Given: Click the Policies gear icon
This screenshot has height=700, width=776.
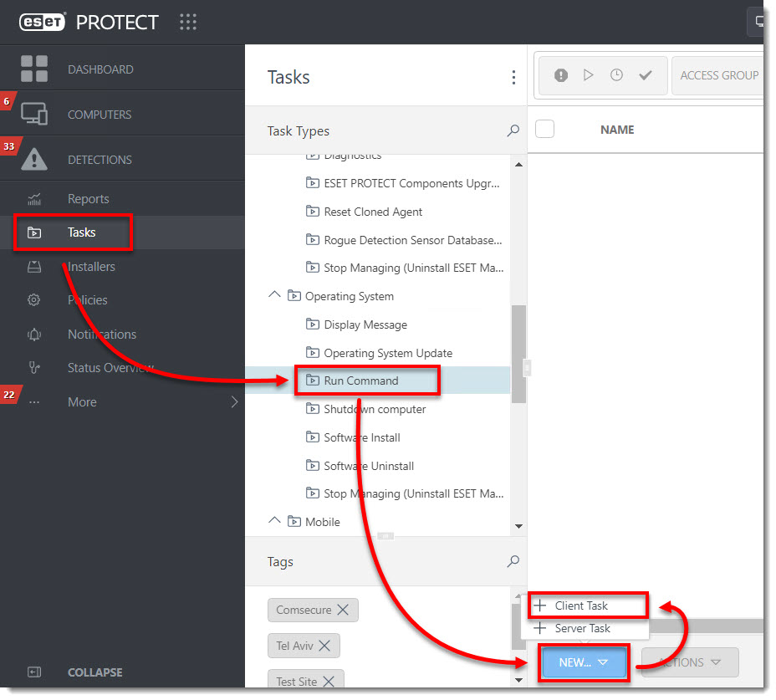Looking at the screenshot, I should [x=33, y=300].
